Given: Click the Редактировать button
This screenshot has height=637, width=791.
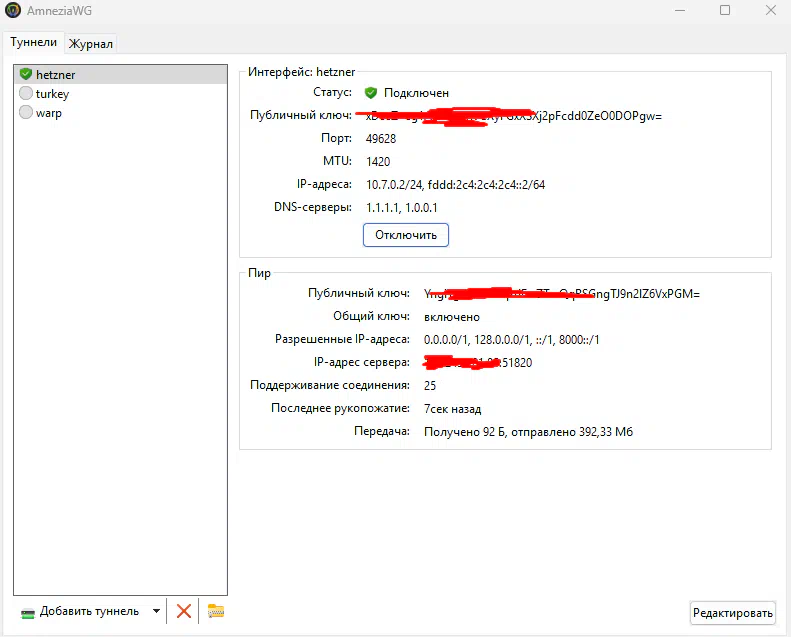Looking at the screenshot, I should 732,613.
